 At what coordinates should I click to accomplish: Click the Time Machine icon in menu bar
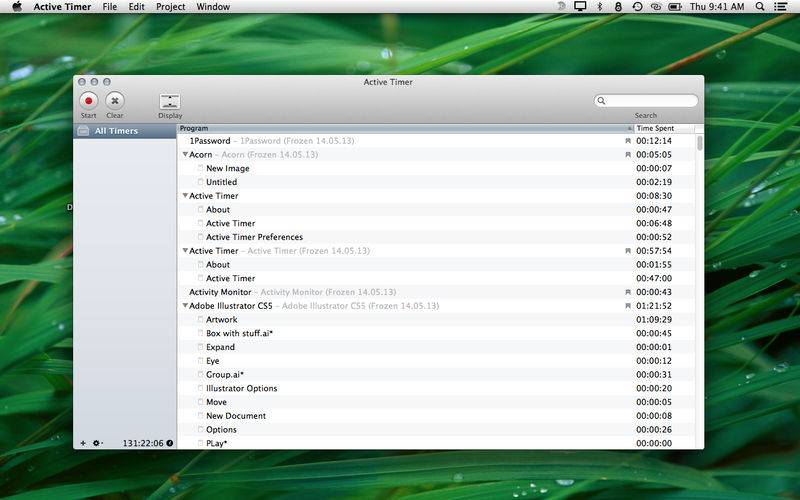point(637,7)
